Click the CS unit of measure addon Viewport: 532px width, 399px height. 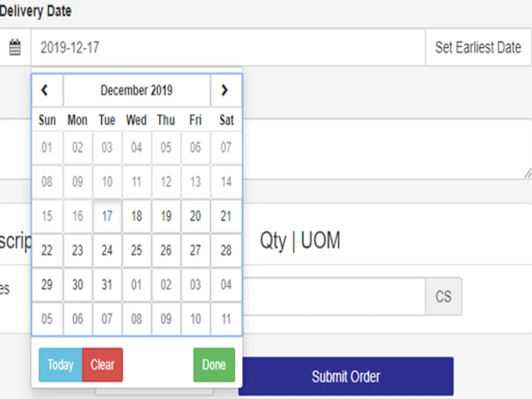point(443,296)
